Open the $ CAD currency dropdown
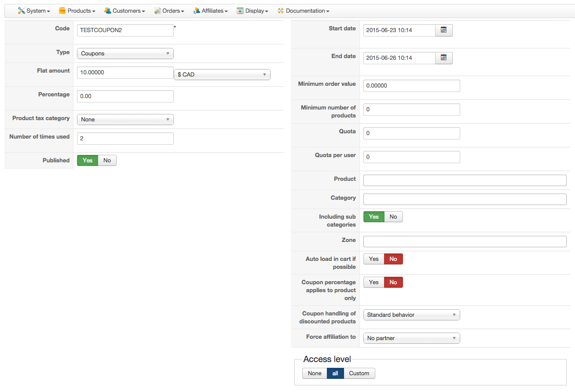Viewport: 575px width, 392px height. pyautogui.click(x=222, y=75)
